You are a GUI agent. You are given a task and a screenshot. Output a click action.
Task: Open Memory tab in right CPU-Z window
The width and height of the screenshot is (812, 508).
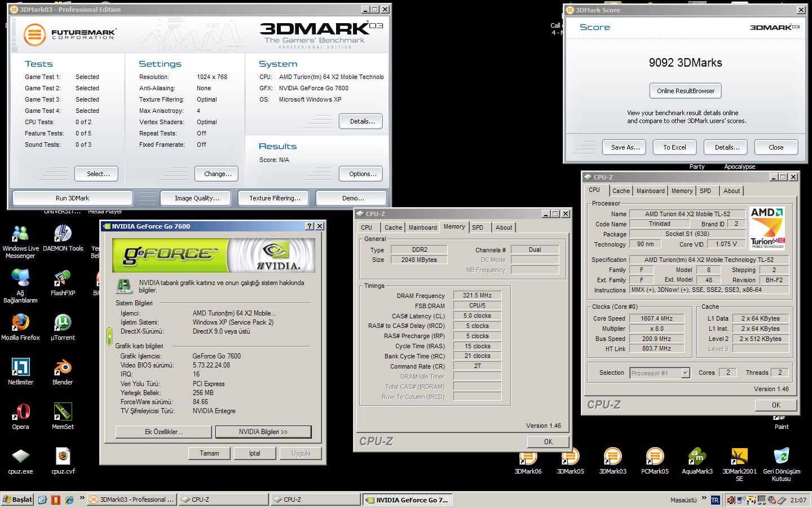(x=682, y=191)
